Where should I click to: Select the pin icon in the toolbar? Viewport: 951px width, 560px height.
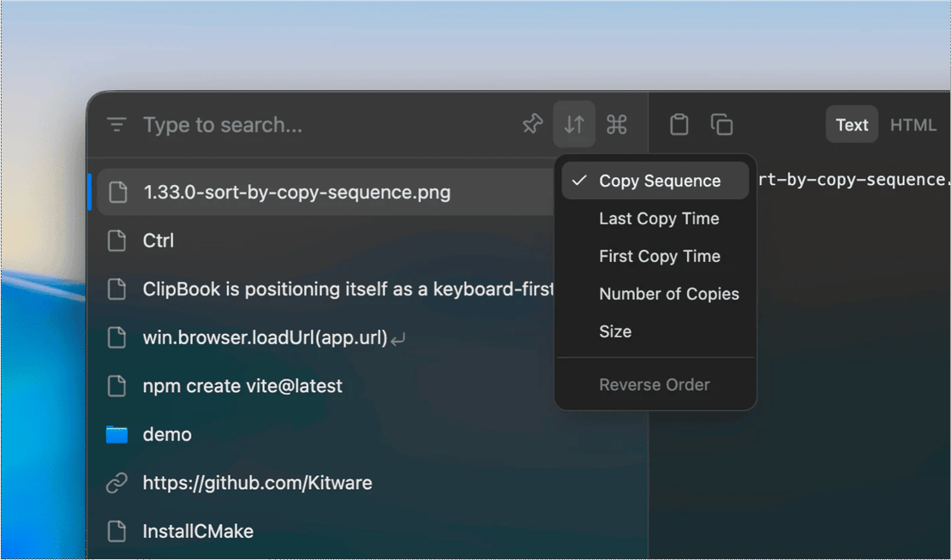tap(532, 124)
